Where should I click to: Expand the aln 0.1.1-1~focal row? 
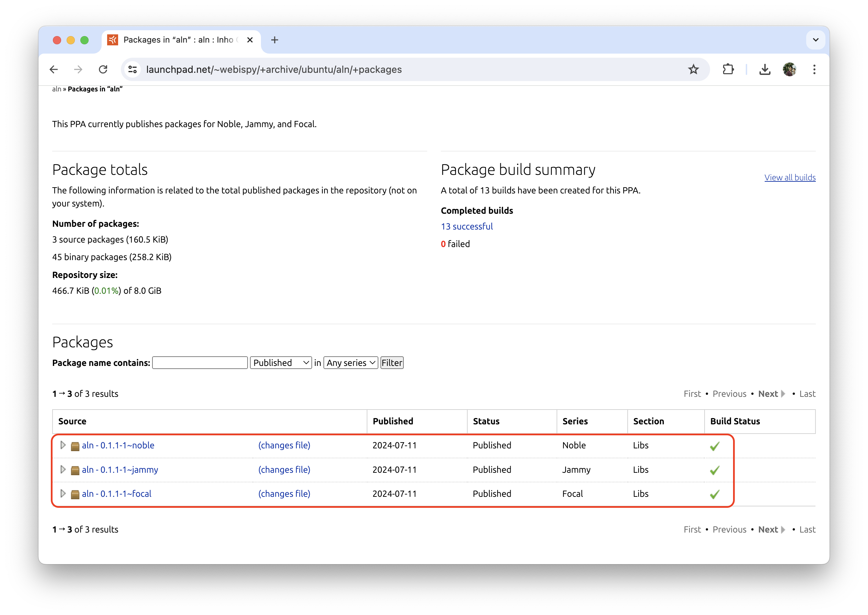click(63, 493)
